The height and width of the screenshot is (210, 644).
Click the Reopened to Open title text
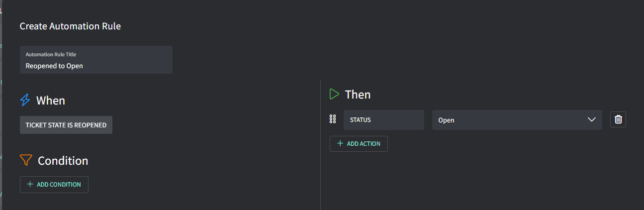point(54,66)
